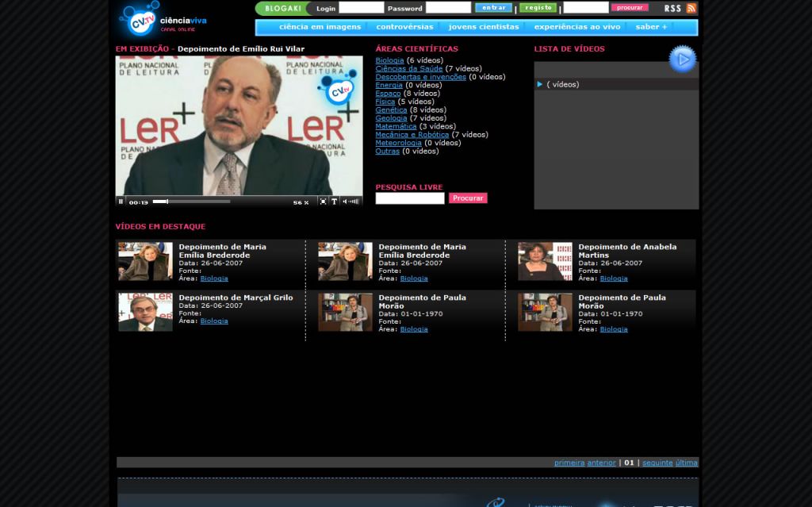Click the T text icon in player
The width and height of the screenshot is (812, 507).
tap(334, 202)
